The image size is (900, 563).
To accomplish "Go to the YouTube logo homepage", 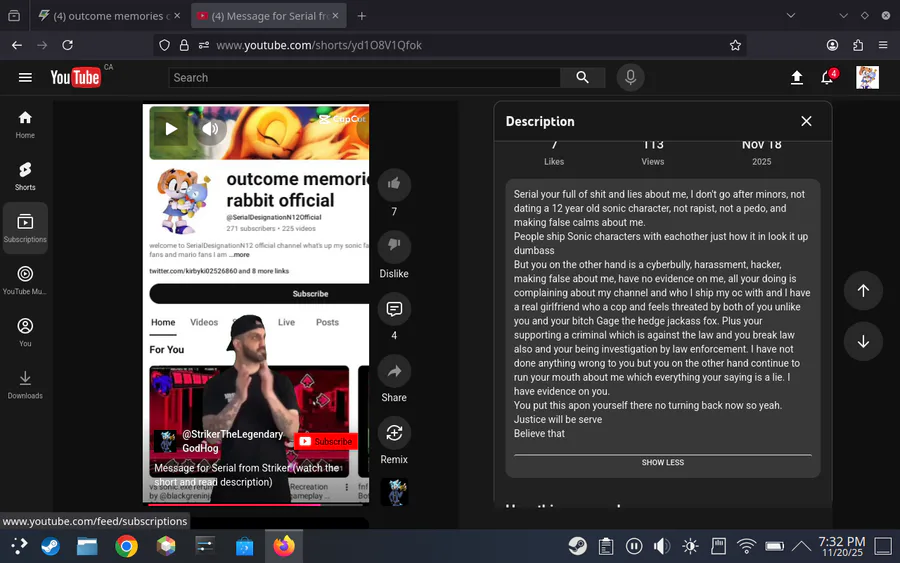I will (x=76, y=77).
